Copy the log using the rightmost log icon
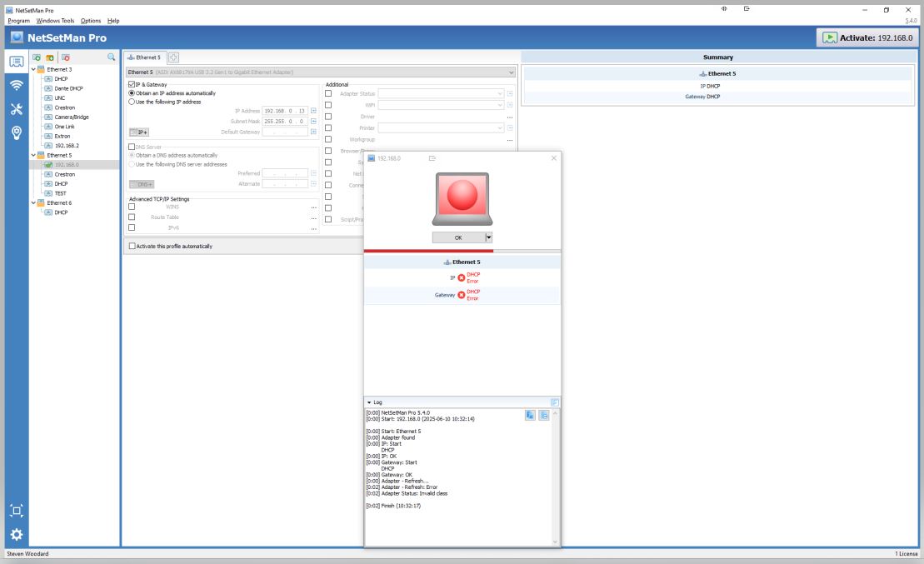The image size is (924, 564). (544, 416)
